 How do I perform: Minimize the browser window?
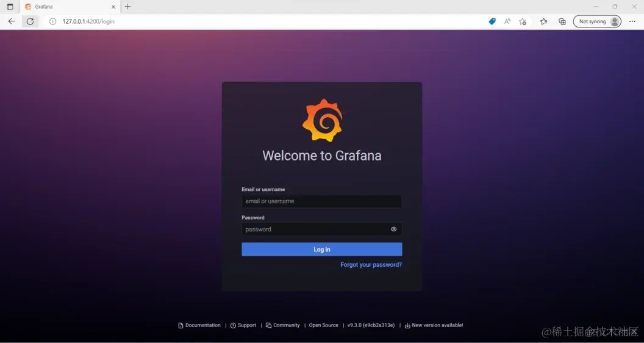tap(596, 7)
